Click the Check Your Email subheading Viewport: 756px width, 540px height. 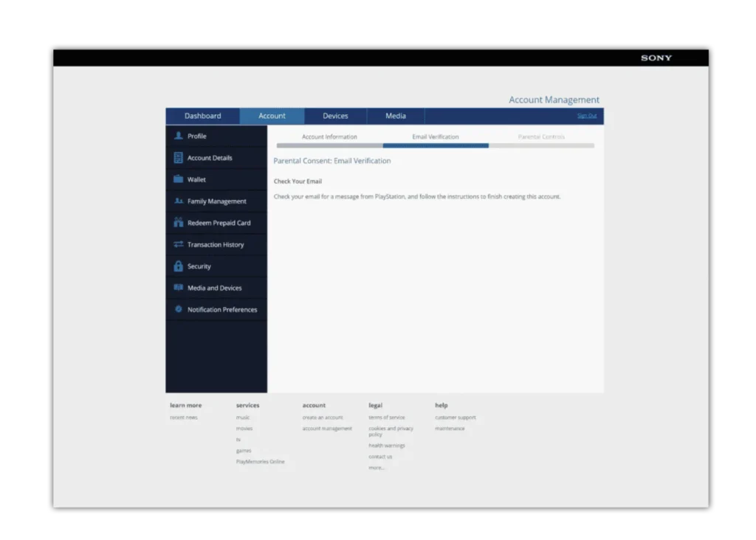pyautogui.click(x=298, y=181)
